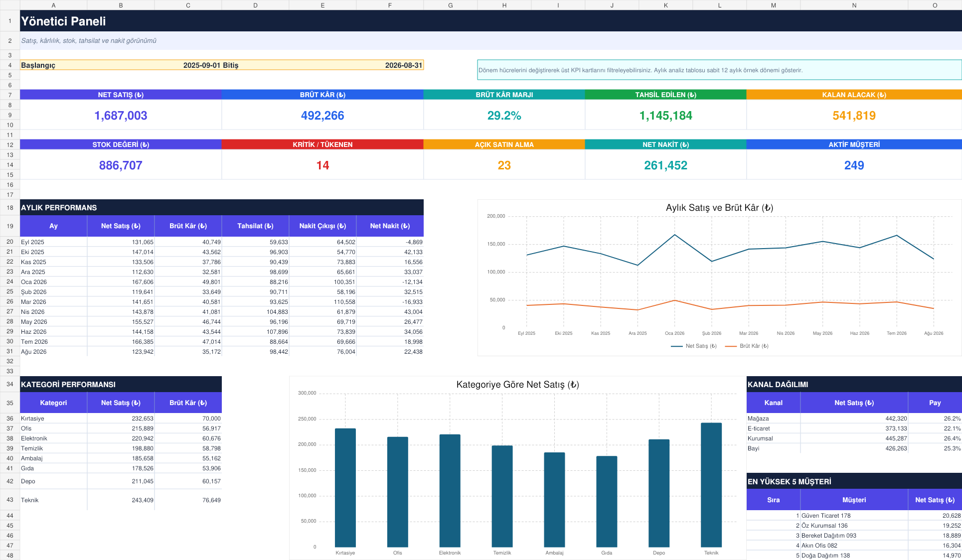Select the Tahsilat column header in monthly table
Screen dimensions: 962x560
(x=255, y=226)
